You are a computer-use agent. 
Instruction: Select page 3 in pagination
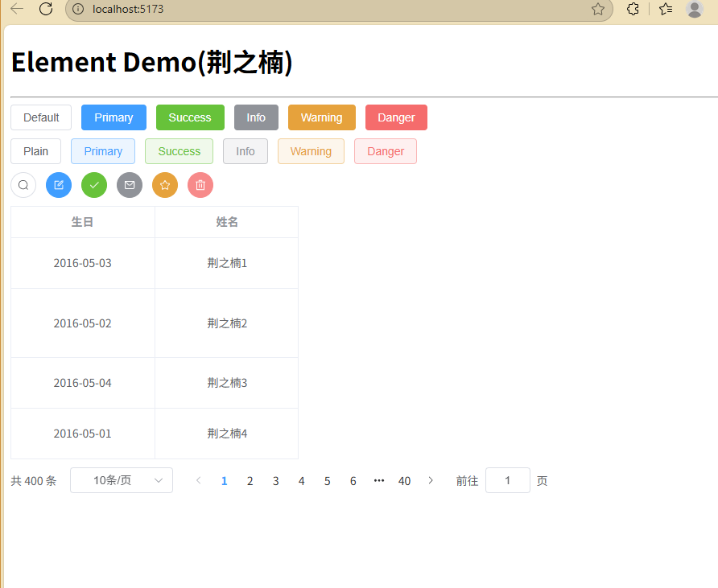click(276, 481)
